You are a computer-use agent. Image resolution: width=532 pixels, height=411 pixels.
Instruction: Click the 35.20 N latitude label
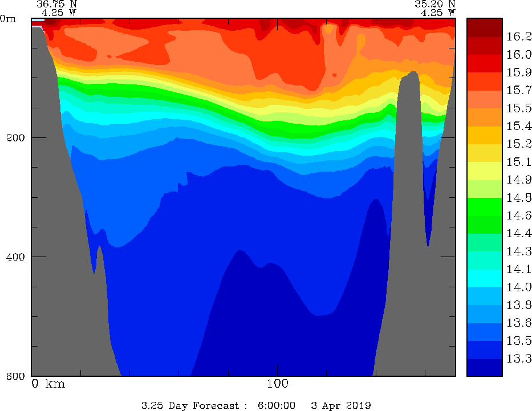point(434,4)
